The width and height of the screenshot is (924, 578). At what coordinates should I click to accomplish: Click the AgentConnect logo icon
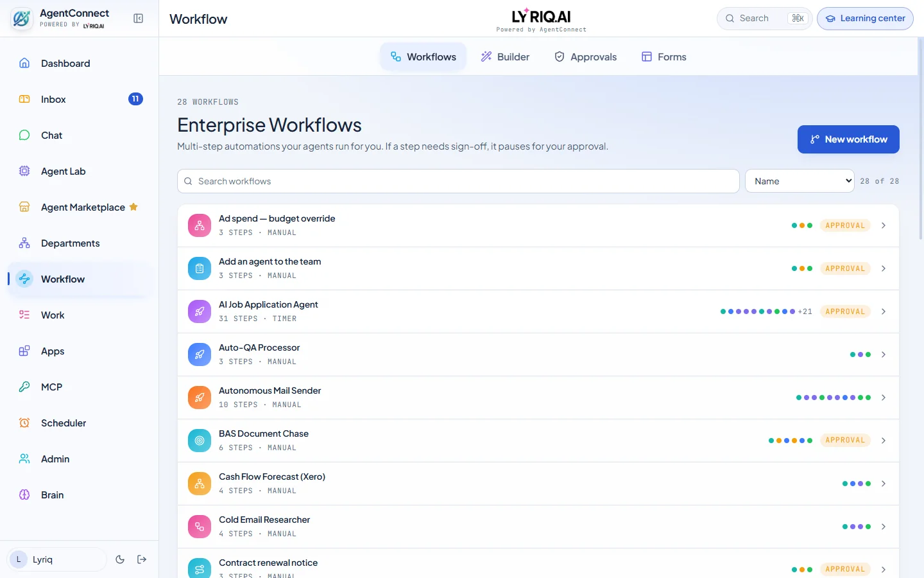21,19
